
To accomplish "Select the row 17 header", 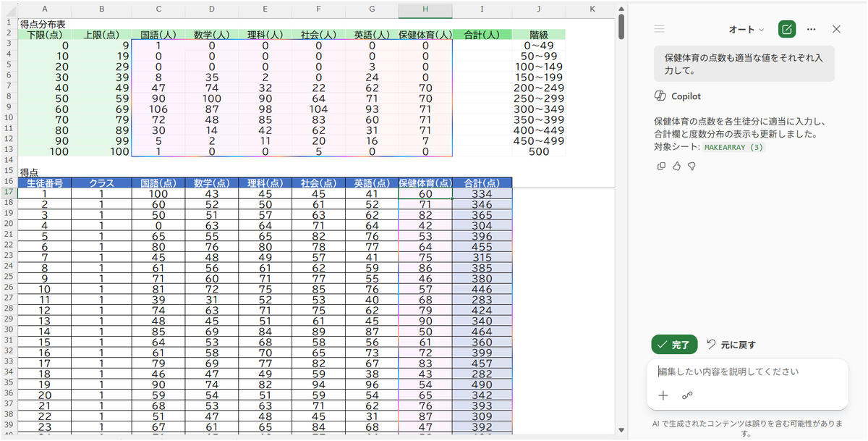I will point(9,193).
